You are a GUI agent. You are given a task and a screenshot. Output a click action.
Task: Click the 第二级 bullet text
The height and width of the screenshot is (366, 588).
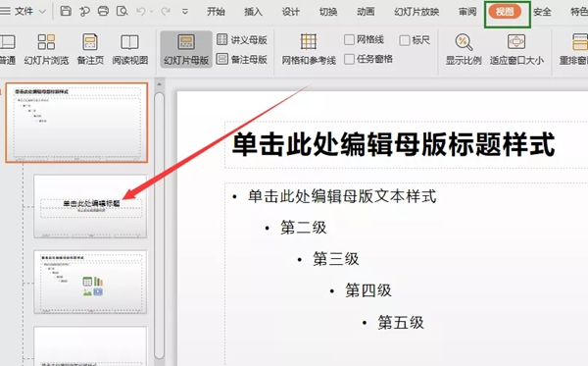[x=304, y=228]
